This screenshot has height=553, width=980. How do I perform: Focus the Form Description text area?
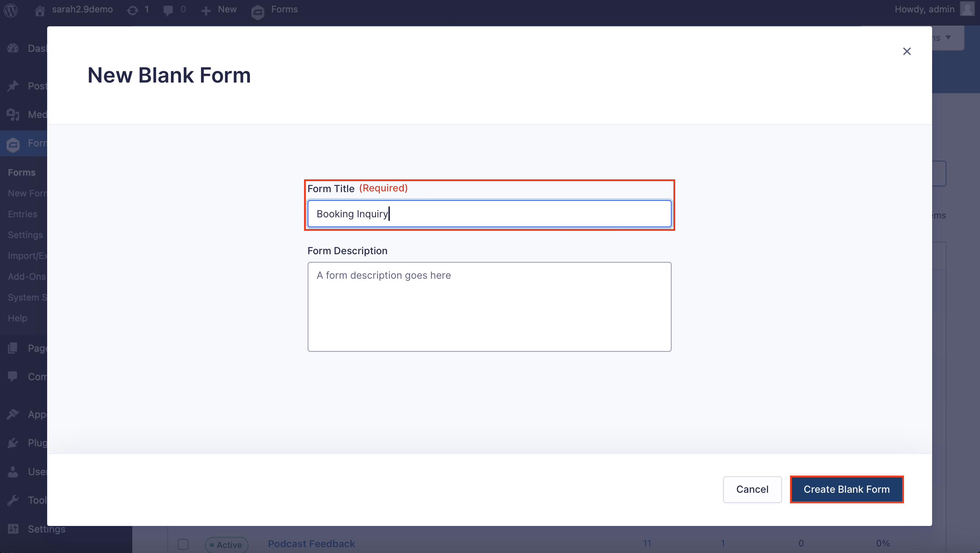(489, 306)
